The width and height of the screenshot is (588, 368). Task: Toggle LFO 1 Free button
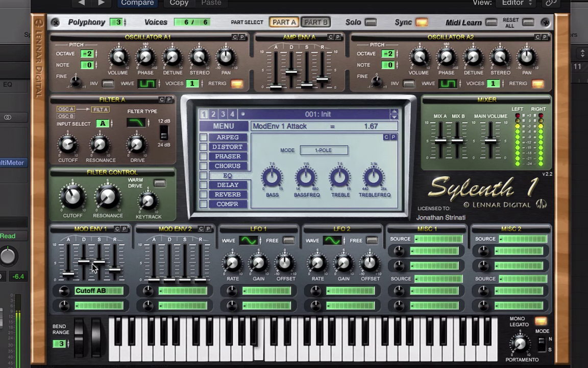(288, 240)
